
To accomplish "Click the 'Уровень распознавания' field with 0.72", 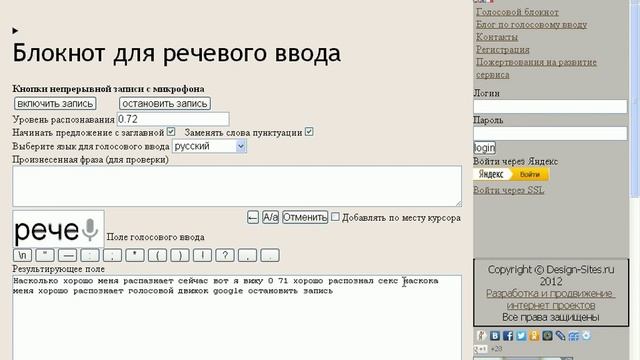I will [173, 119].
